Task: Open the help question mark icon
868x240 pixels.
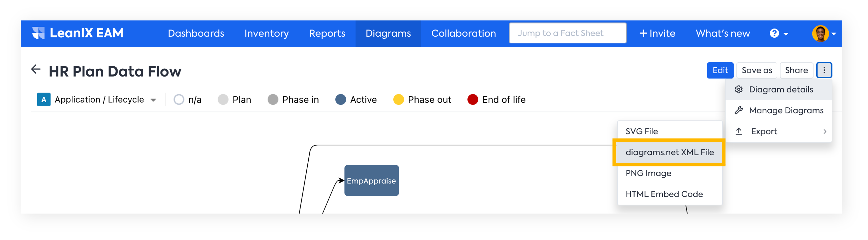Action: pyautogui.click(x=774, y=33)
